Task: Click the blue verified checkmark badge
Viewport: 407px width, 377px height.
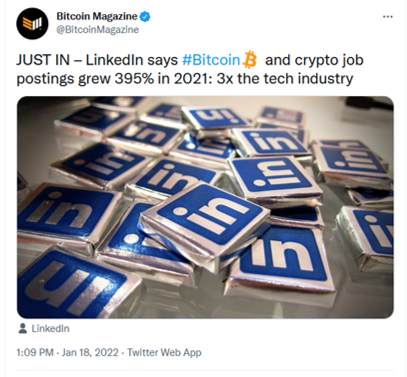Action: tap(145, 16)
